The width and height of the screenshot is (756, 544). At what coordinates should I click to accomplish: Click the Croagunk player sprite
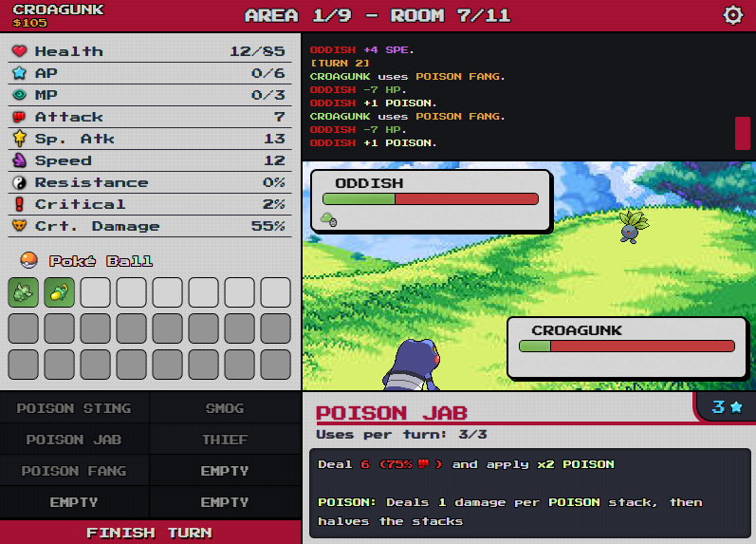414,365
